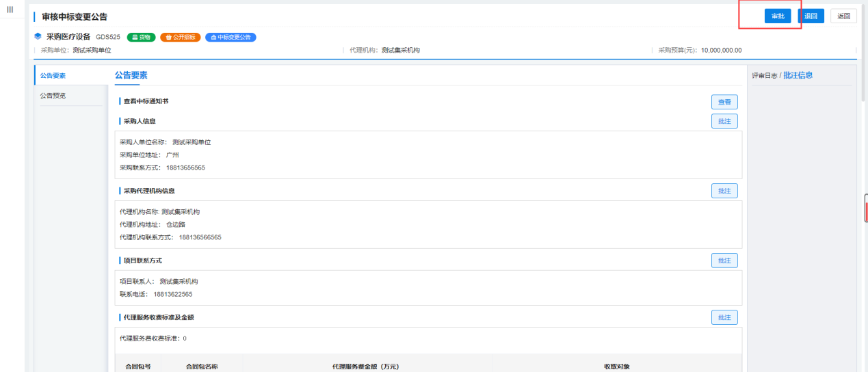Click the 审批 approve button
868x372 pixels.
(x=778, y=16)
